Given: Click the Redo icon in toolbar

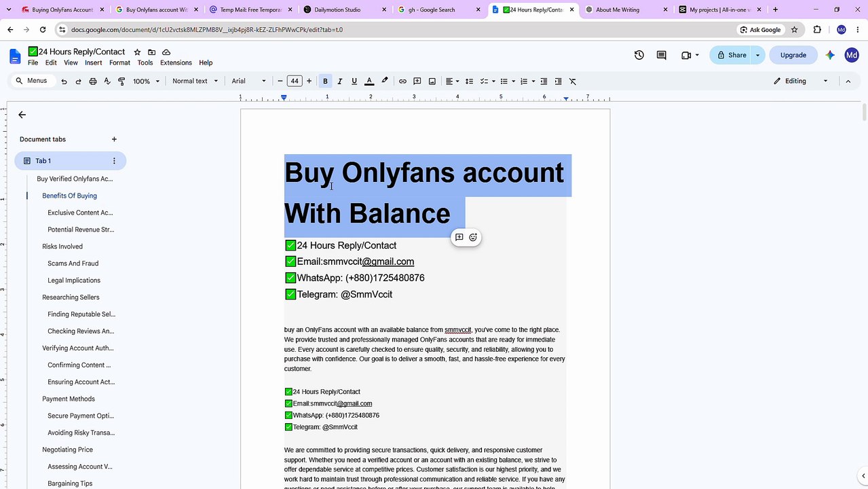Looking at the screenshot, I should (x=78, y=81).
